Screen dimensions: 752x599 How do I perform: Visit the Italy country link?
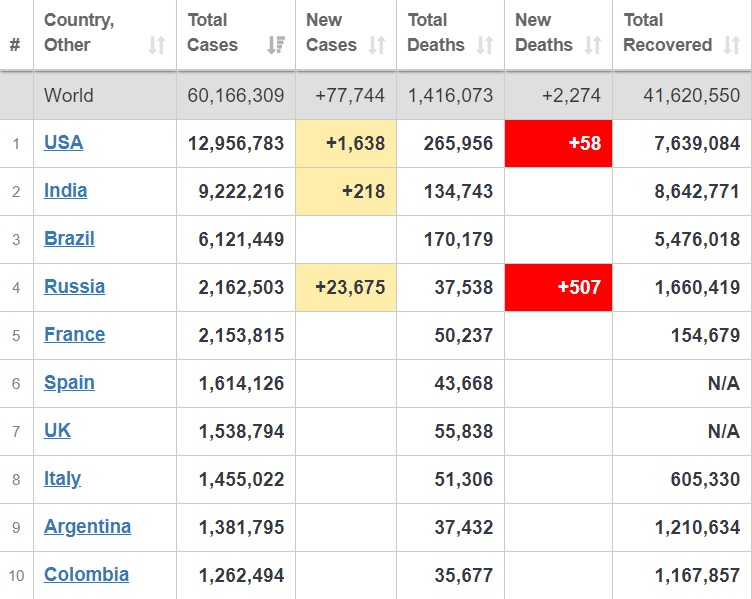coord(62,479)
